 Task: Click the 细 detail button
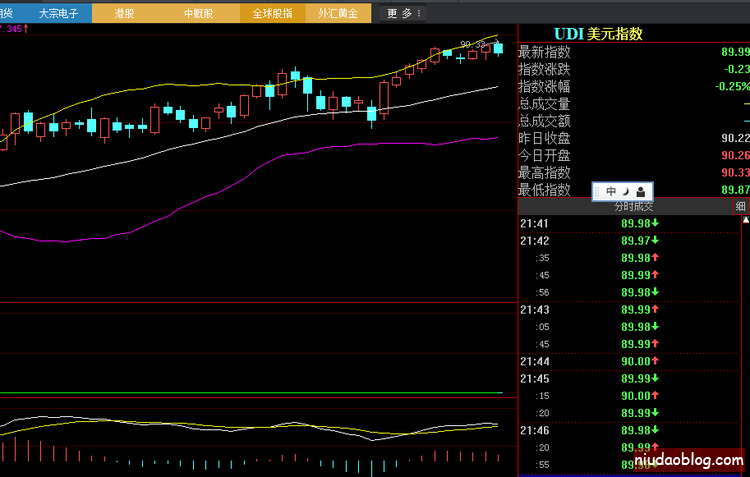pos(741,206)
